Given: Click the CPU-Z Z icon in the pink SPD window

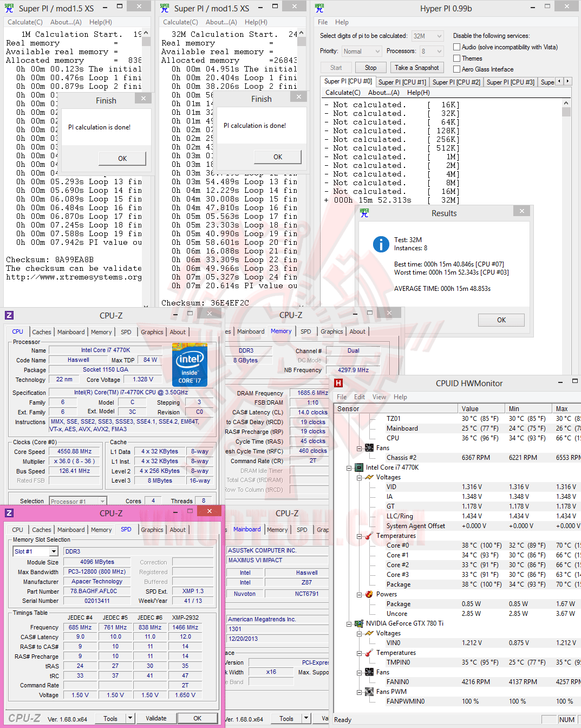Looking at the screenshot, I should pos(9,513).
